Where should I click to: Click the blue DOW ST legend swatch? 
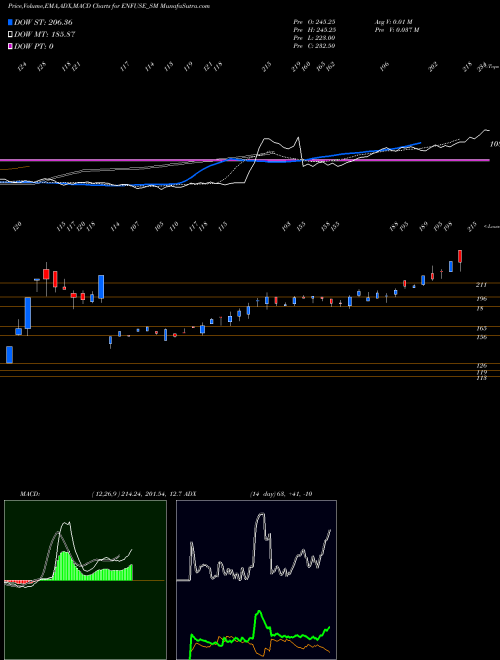coord(10,22)
